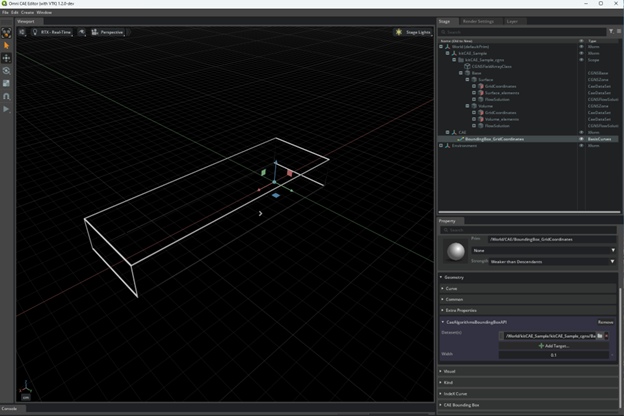Collapse the Base tree node
The image size is (624, 416).
pyautogui.click(x=461, y=73)
